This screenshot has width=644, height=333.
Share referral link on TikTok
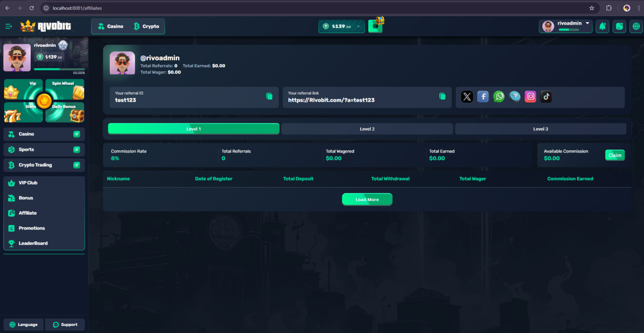(x=546, y=97)
